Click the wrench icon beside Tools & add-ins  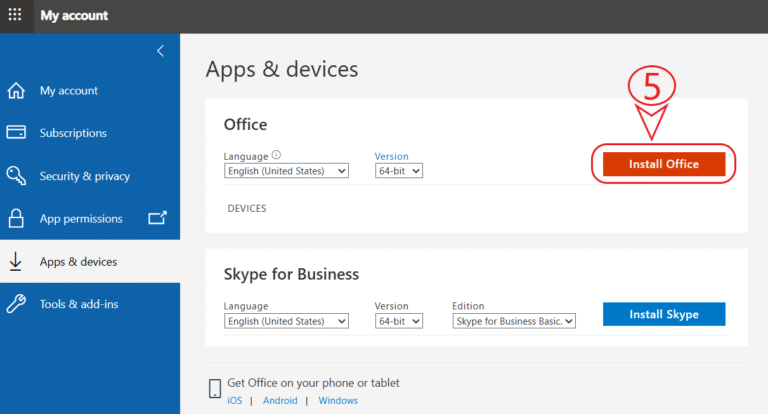pyautogui.click(x=16, y=304)
